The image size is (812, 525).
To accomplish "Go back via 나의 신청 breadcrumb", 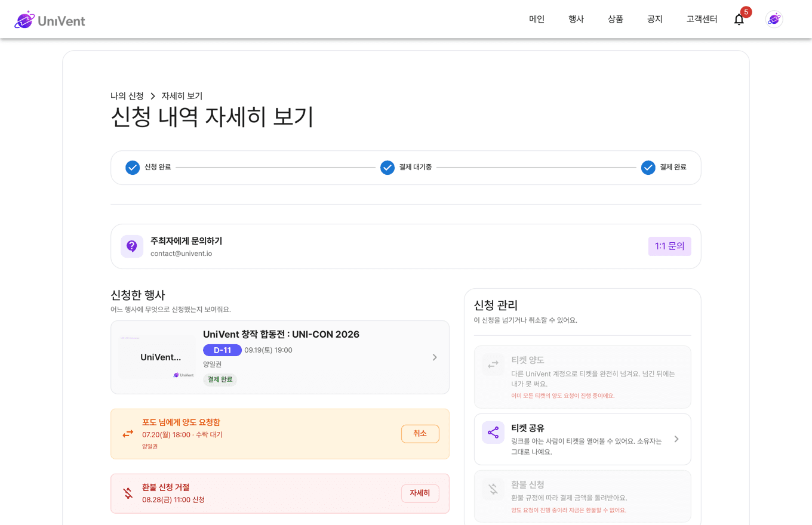I will pyautogui.click(x=127, y=96).
